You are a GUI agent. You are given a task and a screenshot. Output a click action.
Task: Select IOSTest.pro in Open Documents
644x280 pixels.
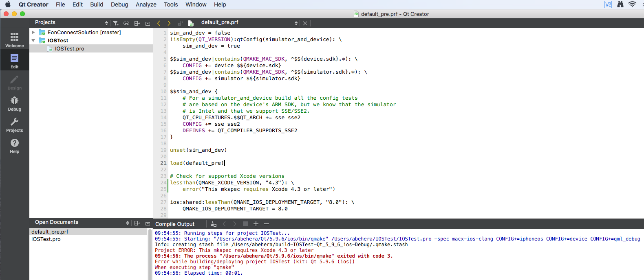click(46, 239)
